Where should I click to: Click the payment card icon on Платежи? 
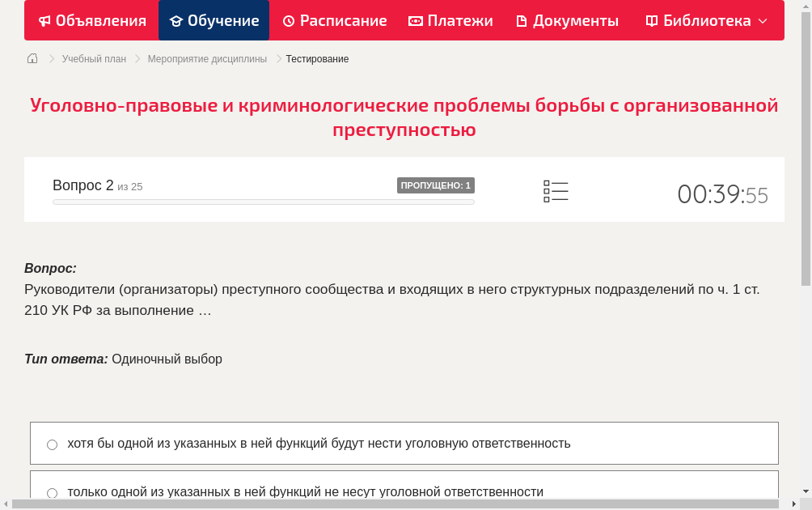415,20
